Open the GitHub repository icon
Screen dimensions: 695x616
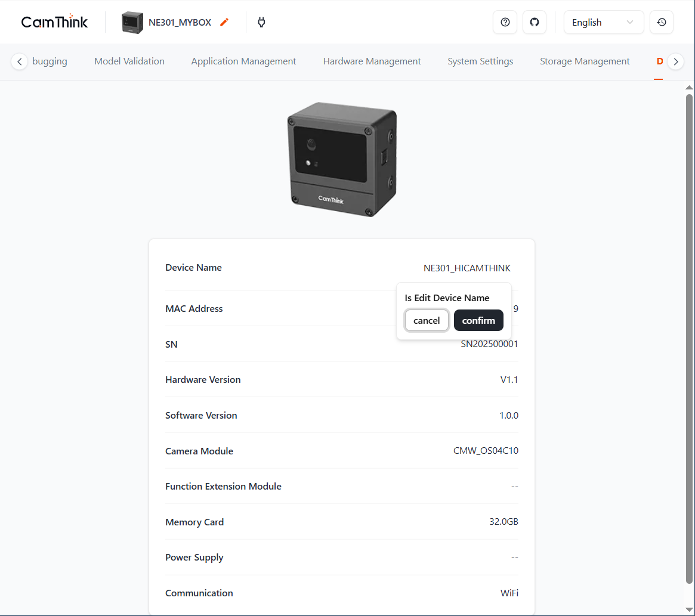[535, 22]
